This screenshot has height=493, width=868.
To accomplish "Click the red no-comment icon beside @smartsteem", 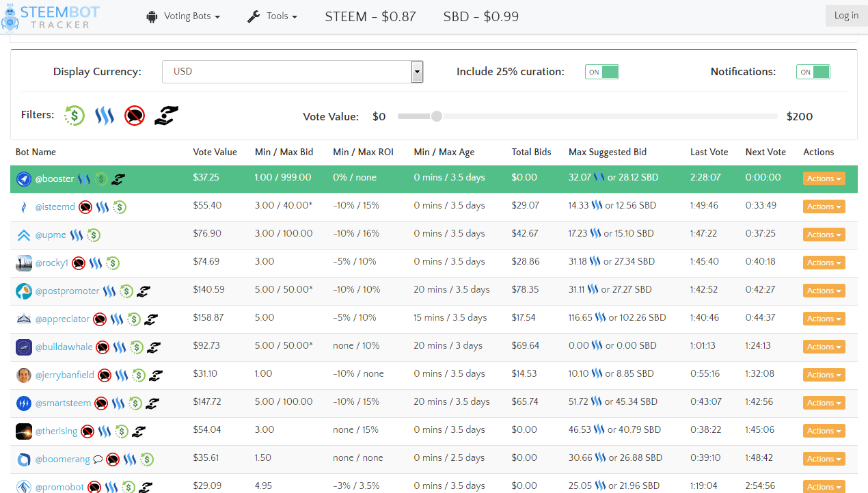I will tap(101, 403).
